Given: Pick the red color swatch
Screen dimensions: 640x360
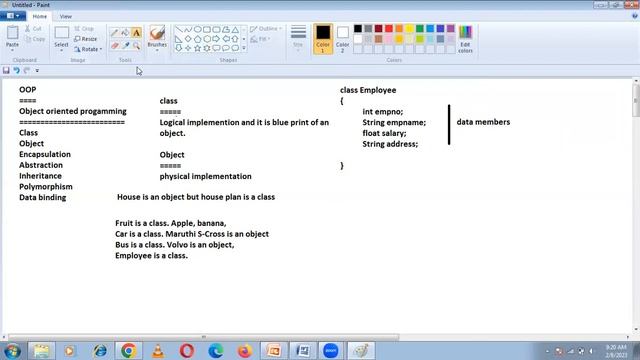Looking at the screenshot, I should pyautogui.click(x=389, y=29).
